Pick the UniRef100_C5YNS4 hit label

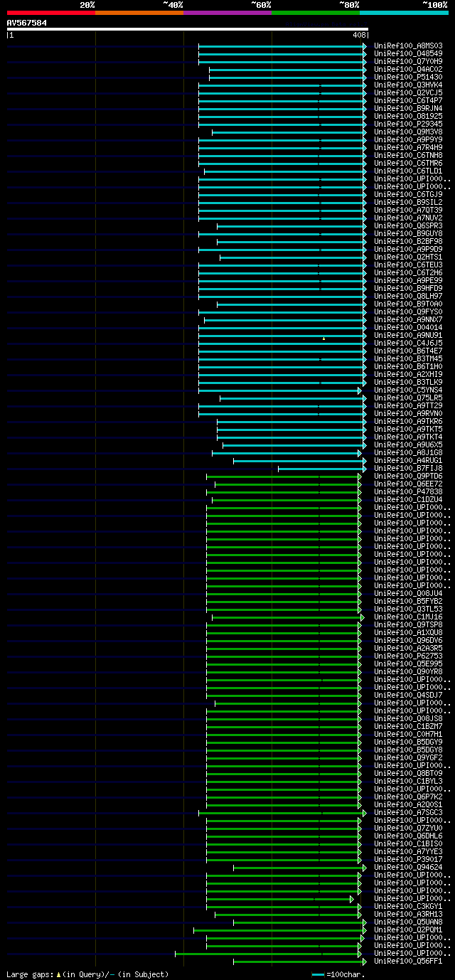click(408, 390)
